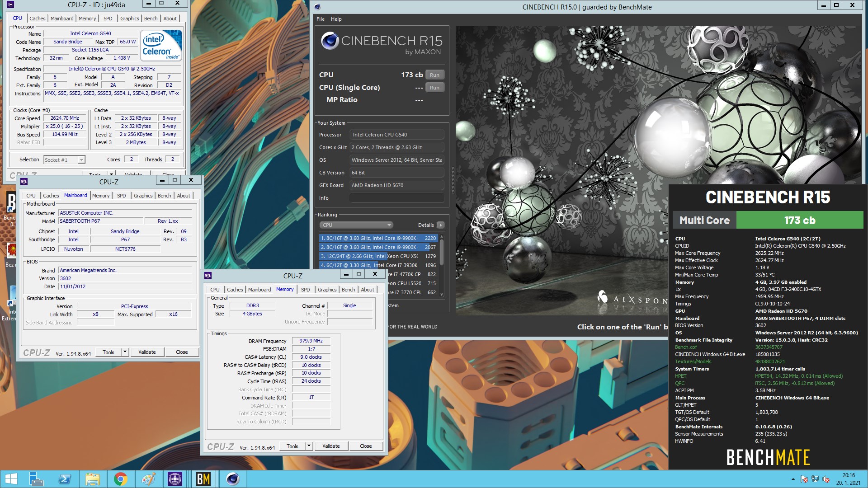This screenshot has width=868, height=488.
Task: Expand Tools dropdown arrow in Mainboard CPU-Z window
Action: [x=125, y=352]
